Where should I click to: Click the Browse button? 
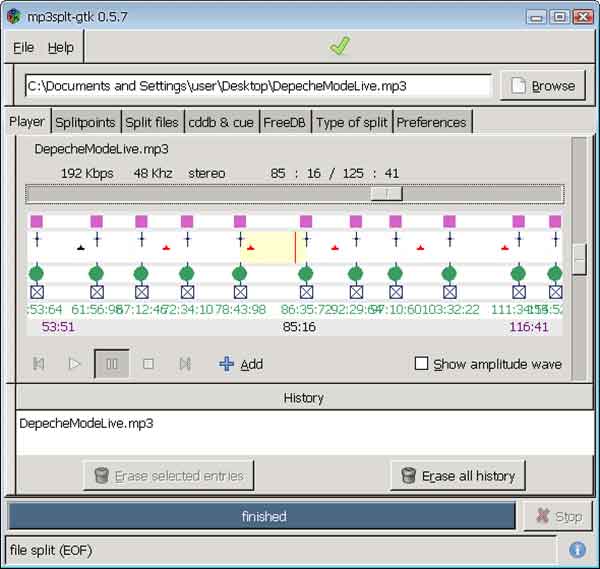point(542,86)
